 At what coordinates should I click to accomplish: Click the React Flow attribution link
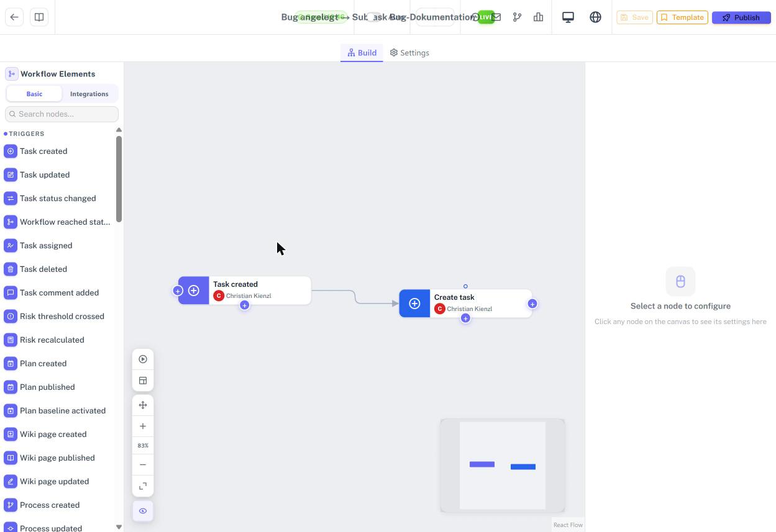coord(568,525)
